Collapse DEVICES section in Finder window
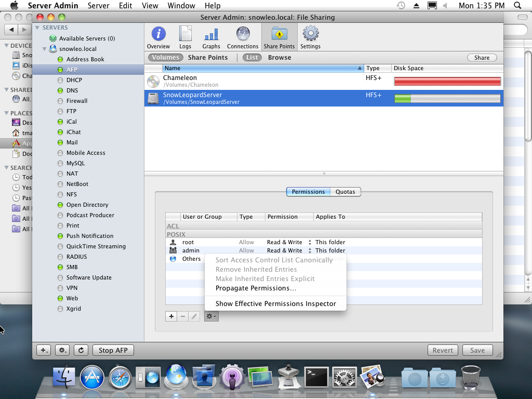 pos(6,46)
